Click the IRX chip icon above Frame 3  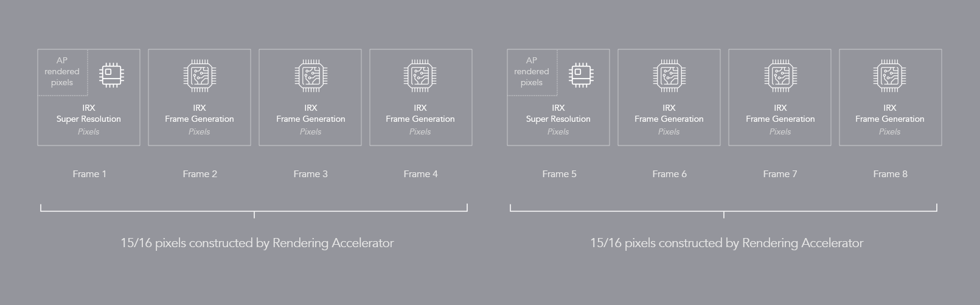point(311,76)
